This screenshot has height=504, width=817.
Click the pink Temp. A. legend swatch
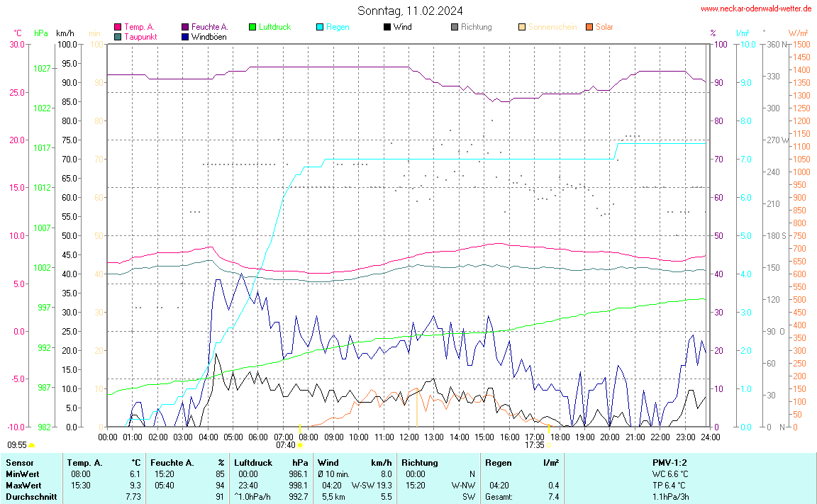tap(118, 27)
